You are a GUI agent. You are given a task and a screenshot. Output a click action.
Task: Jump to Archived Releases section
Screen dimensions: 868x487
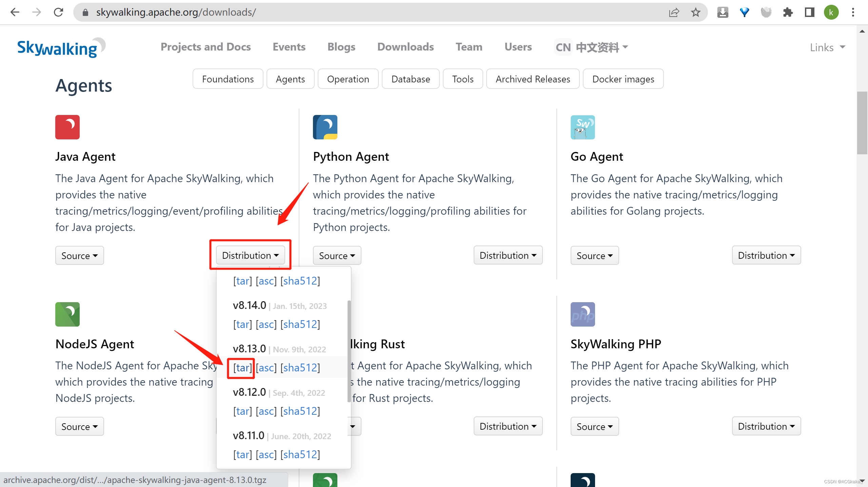pyautogui.click(x=533, y=79)
